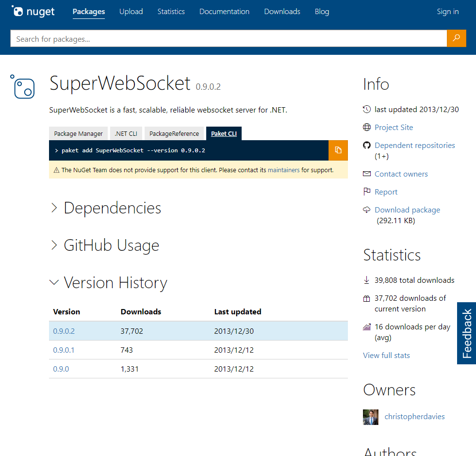Click the chart icon beside downloads per day

tap(367, 327)
